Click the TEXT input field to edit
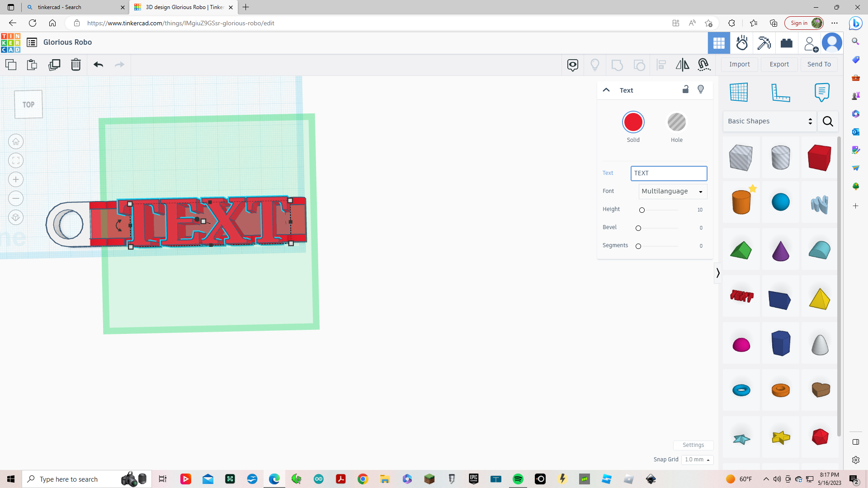 point(668,173)
